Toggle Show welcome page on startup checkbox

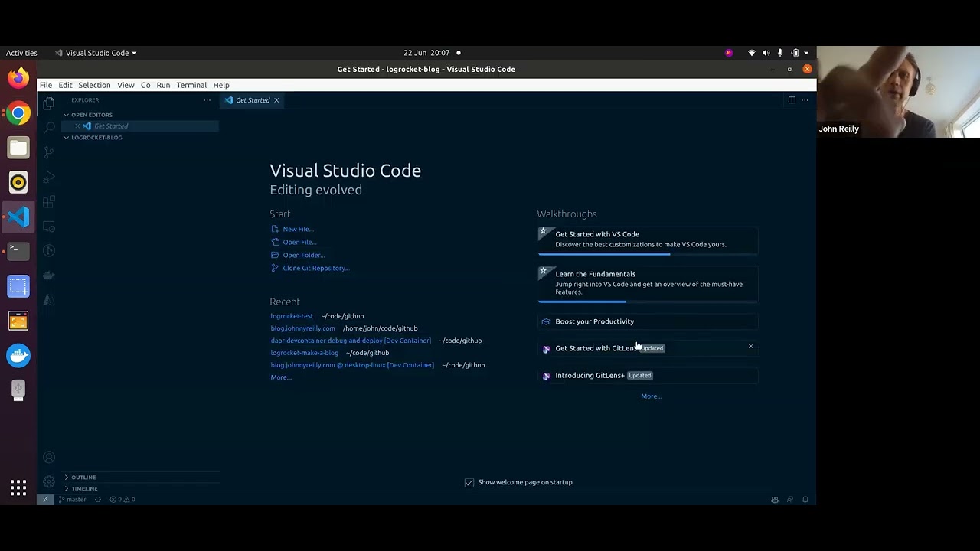[x=469, y=482]
